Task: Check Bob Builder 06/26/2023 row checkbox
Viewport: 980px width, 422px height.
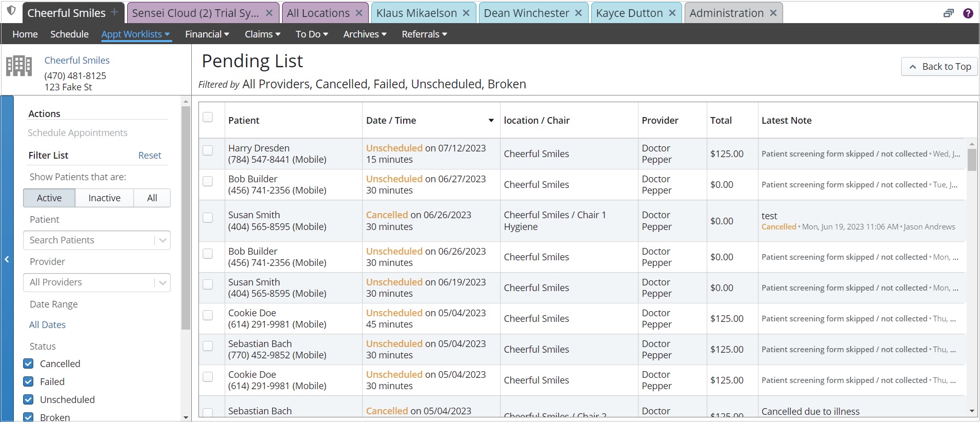Action: 208,254
